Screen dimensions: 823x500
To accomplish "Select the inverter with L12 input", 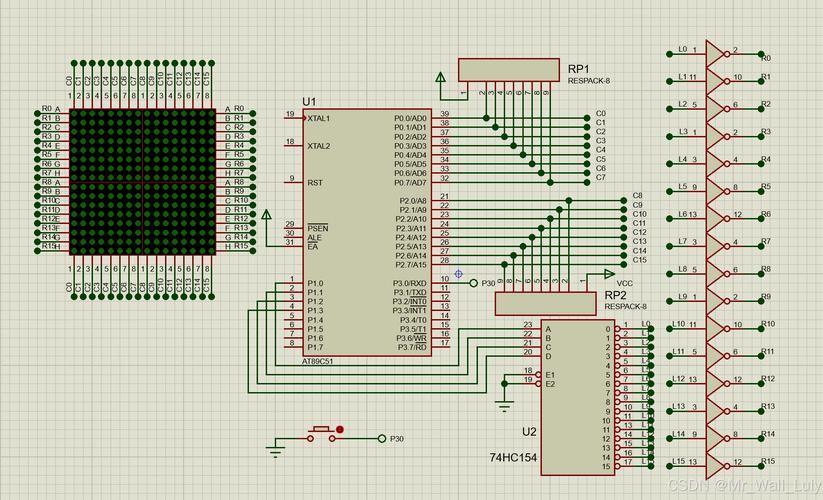I will tap(717, 384).
